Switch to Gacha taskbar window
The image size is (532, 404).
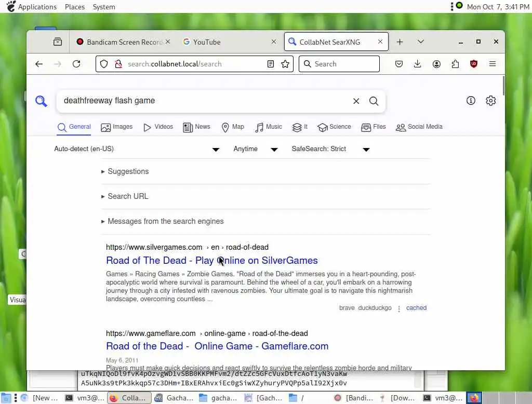coord(174,398)
